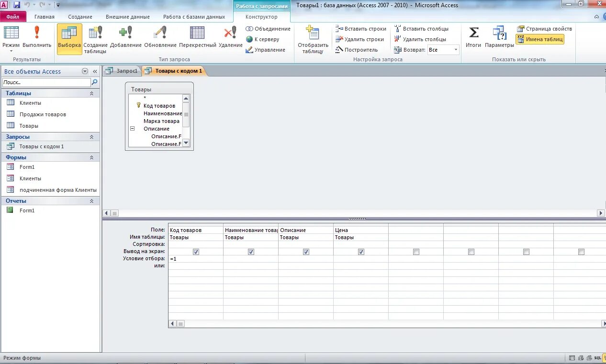Select the Выборка query type
This screenshot has height=364, width=606.
[69, 39]
